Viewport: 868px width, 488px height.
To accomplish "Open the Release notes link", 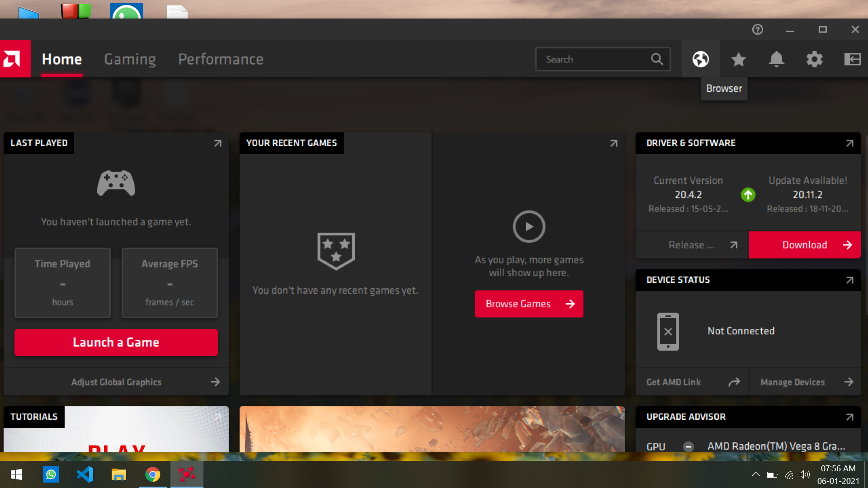I will tap(692, 245).
